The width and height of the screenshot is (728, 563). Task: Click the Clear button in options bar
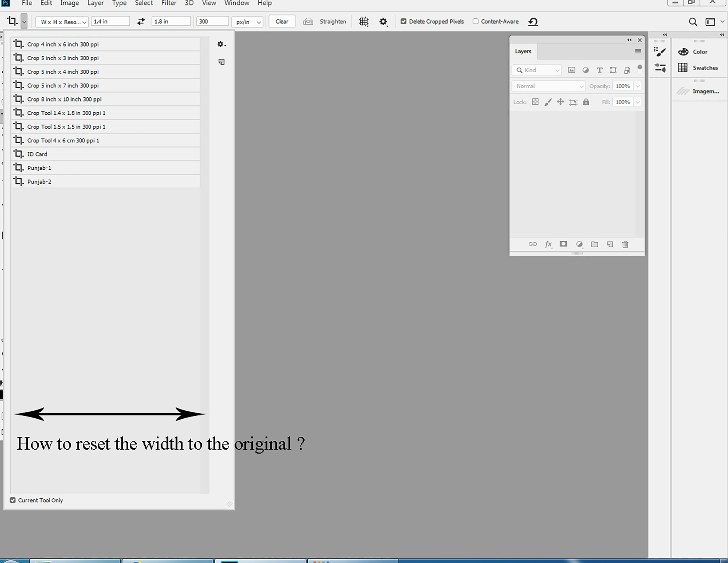click(282, 21)
